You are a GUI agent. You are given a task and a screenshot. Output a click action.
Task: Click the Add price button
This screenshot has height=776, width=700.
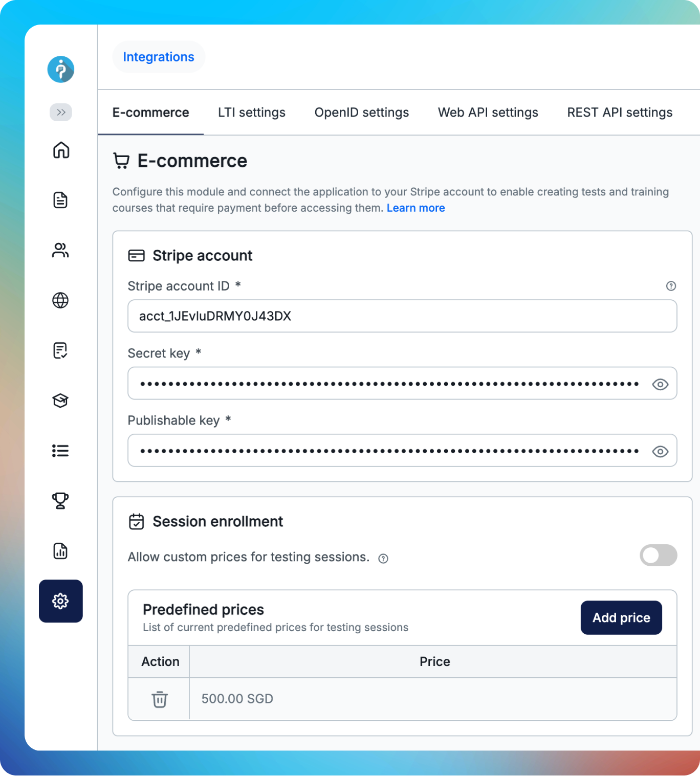coord(621,617)
